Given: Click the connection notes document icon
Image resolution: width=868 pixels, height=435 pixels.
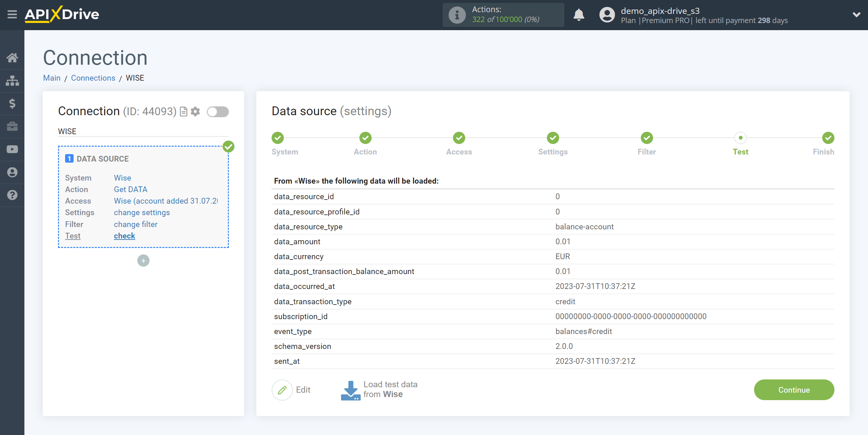Looking at the screenshot, I should click(183, 111).
